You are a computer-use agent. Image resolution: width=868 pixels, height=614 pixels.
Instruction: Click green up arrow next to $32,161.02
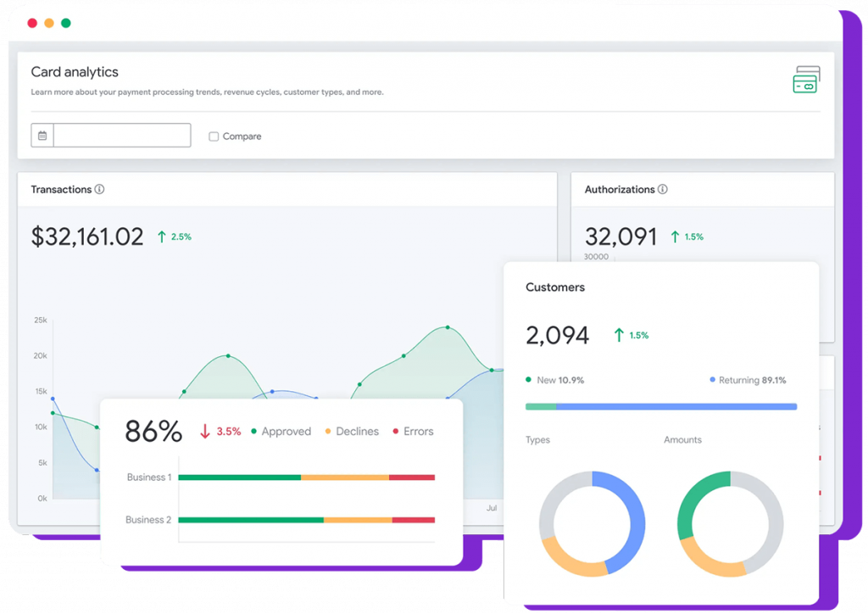[x=162, y=237]
